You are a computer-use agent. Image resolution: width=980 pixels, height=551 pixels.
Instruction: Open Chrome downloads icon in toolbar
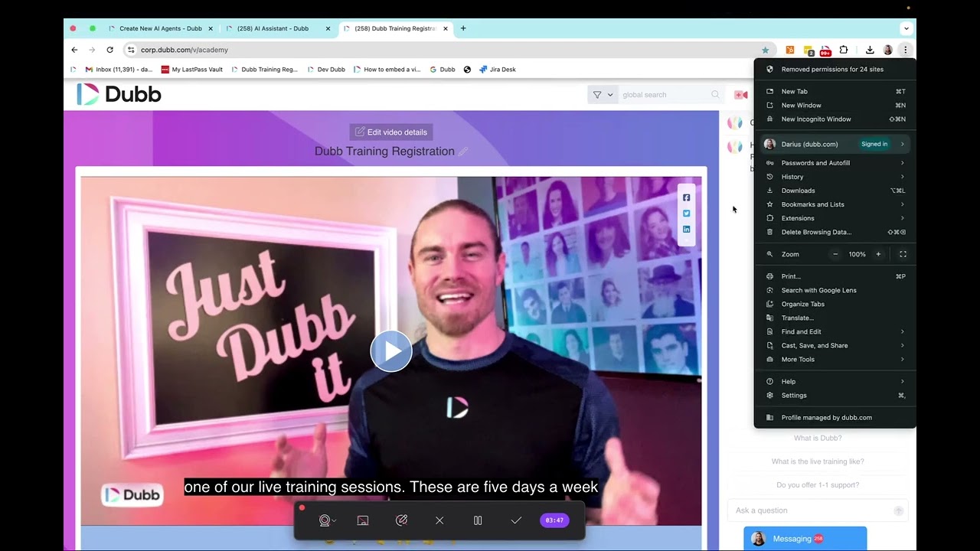click(x=870, y=50)
